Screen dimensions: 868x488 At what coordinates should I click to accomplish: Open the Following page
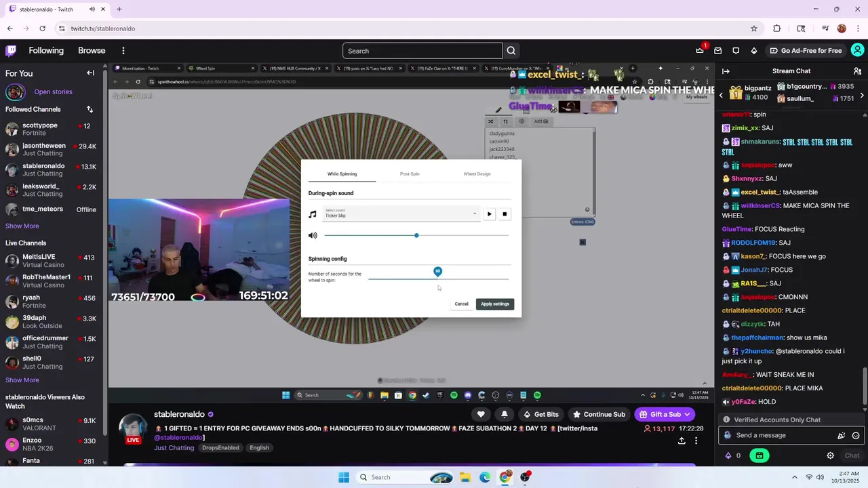(x=46, y=51)
